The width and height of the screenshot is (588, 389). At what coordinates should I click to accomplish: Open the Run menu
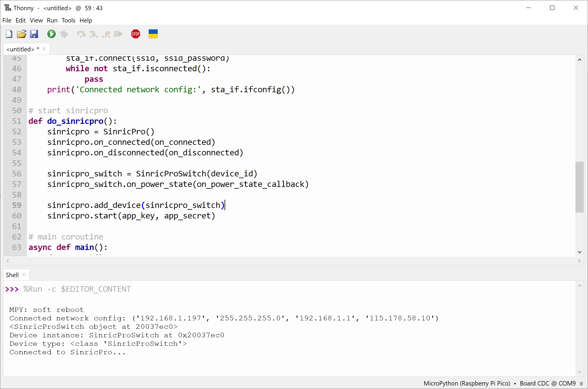tap(52, 20)
